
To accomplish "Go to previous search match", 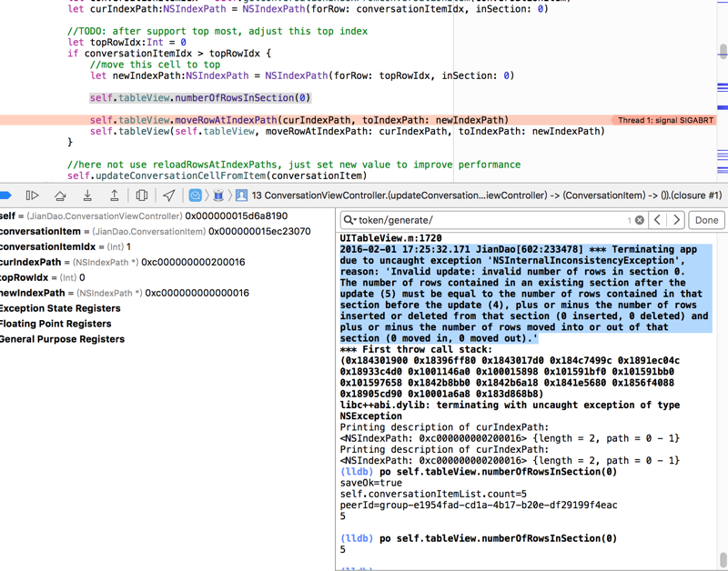I will pos(657,220).
